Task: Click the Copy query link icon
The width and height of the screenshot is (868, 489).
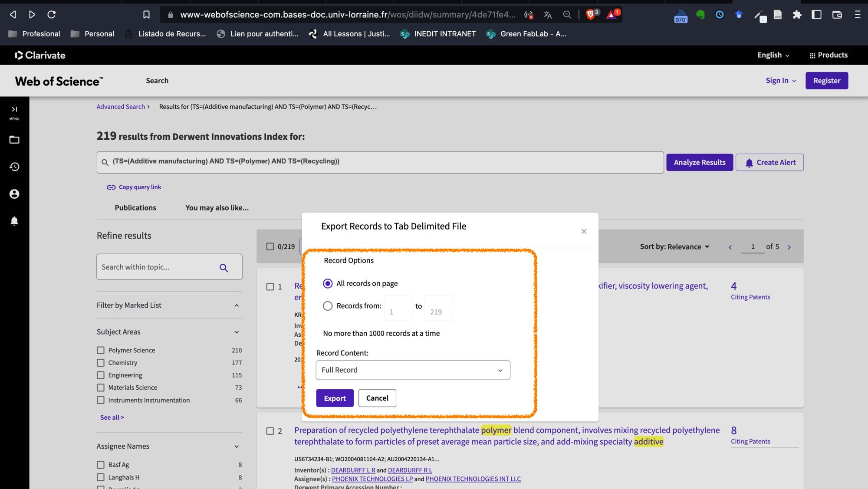Action: click(x=111, y=187)
